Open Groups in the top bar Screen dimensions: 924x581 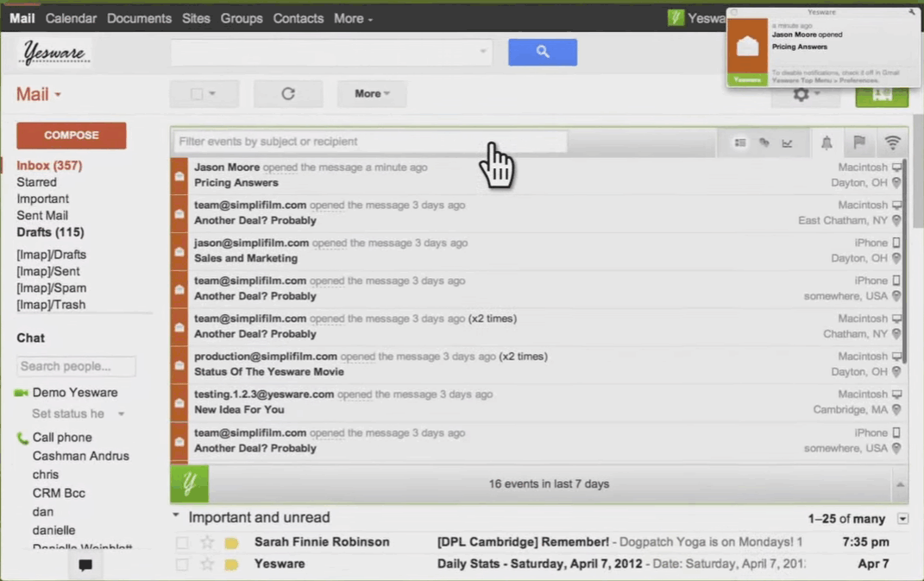[x=242, y=19]
